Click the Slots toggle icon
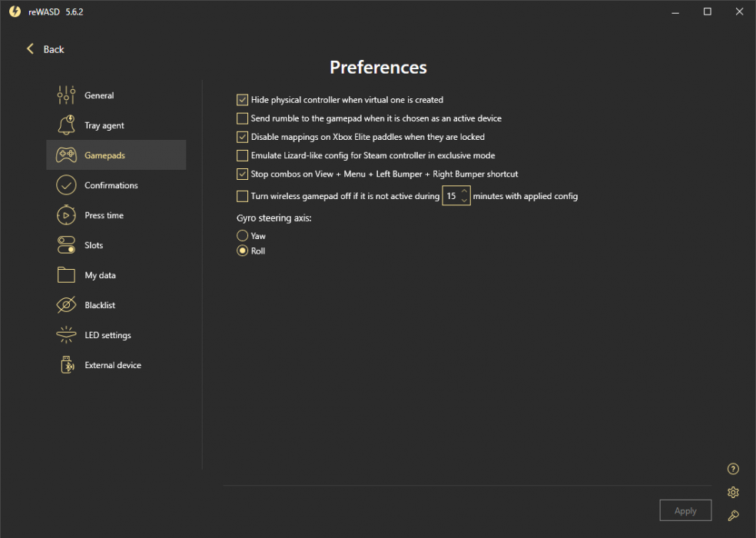 coord(67,245)
